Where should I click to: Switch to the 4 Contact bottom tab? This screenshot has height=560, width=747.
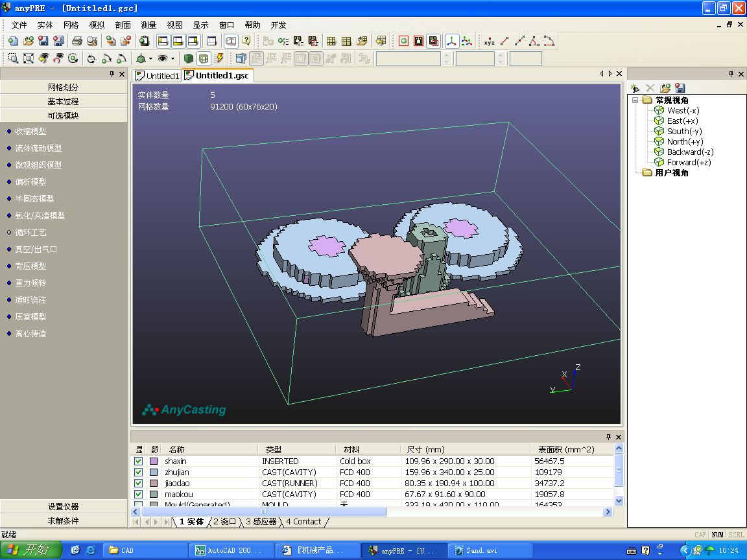303,522
